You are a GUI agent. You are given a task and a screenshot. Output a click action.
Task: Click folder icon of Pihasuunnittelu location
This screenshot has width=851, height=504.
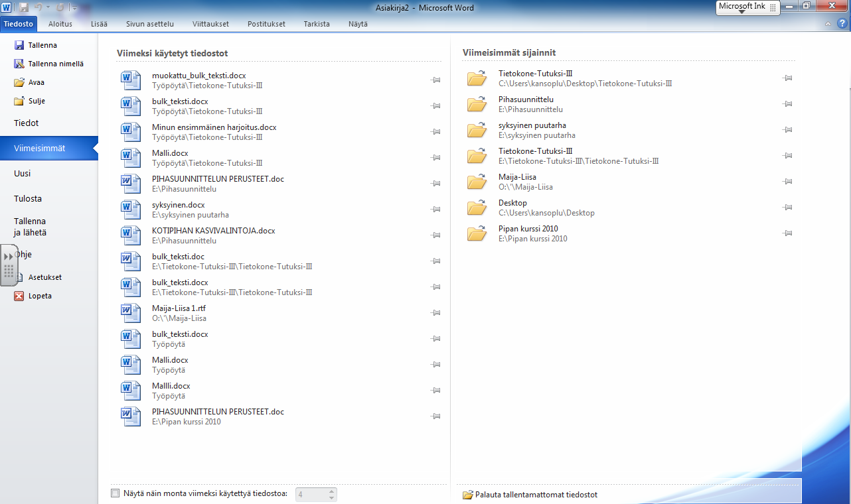(477, 104)
